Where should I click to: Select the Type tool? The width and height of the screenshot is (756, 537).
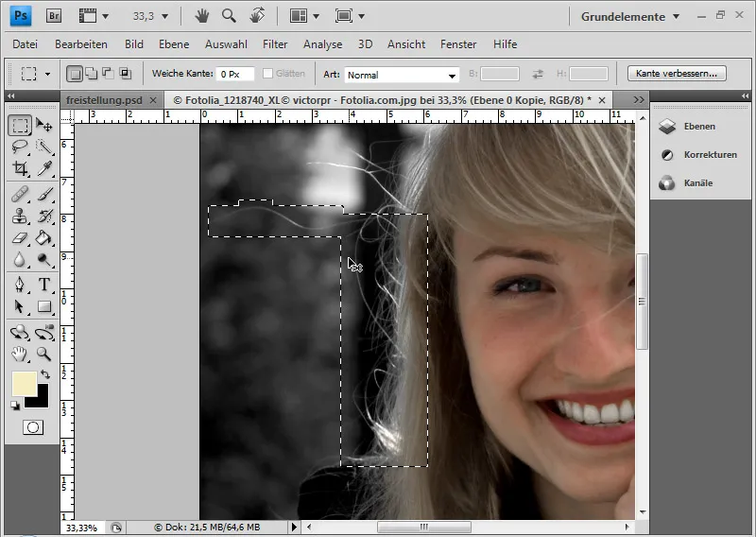[x=44, y=285]
